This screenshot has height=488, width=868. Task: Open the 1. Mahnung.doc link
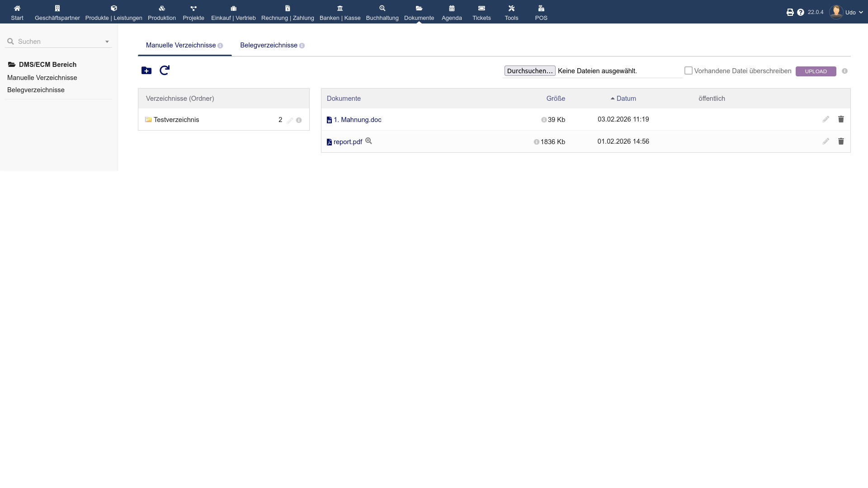(x=357, y=120)
